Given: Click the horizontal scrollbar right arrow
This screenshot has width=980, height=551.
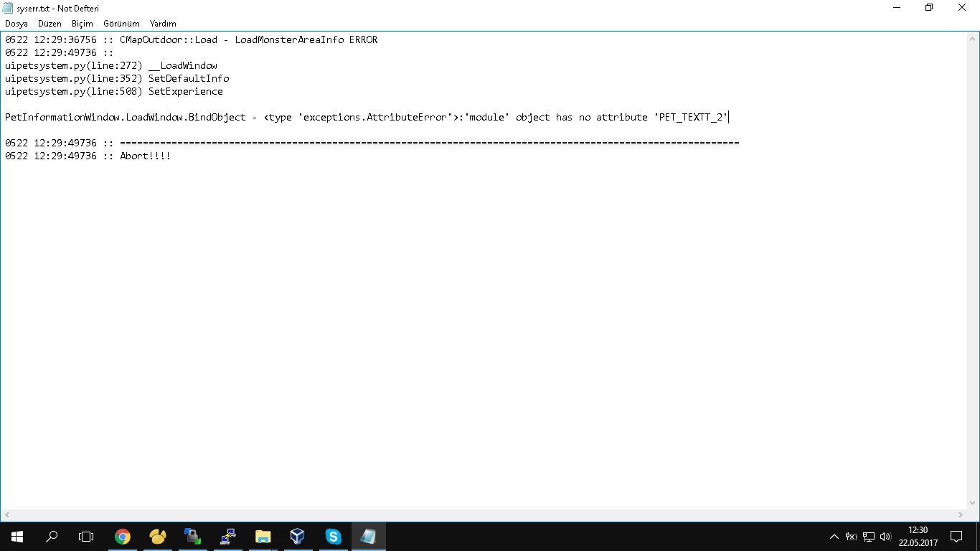Looking at the screenshot, I should coord(961,515).
